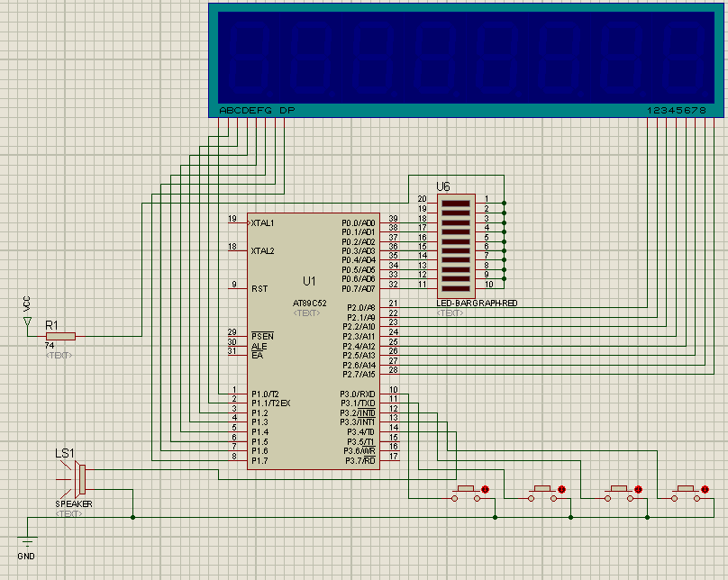Click the P3.7/RD pin label
This screenshot has width=728, height=580.
pos(359,461)
